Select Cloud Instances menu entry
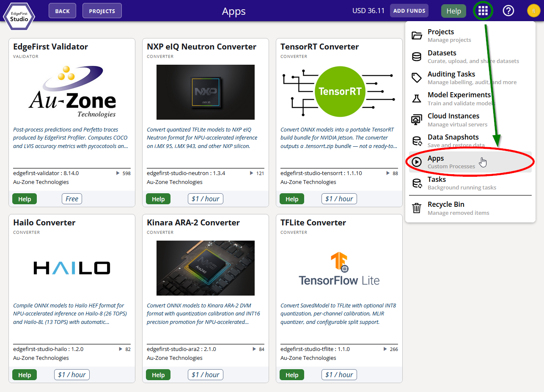The width and height of the screenshot is (544, 392). point(470,120)
